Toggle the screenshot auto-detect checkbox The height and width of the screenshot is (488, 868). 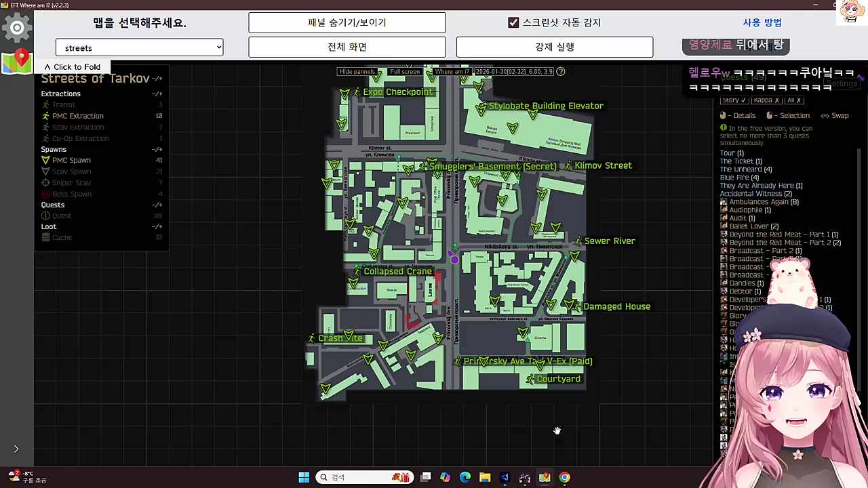513,22
